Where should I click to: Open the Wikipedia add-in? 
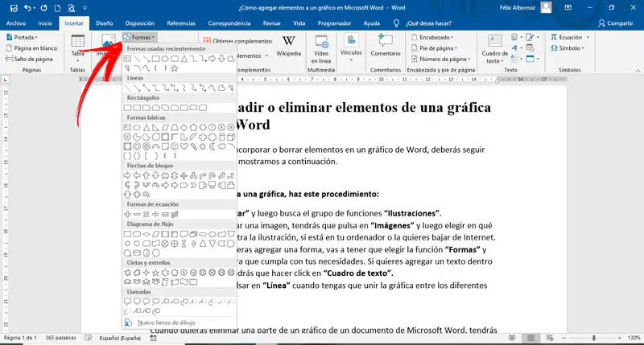click(x=288, y=46)
